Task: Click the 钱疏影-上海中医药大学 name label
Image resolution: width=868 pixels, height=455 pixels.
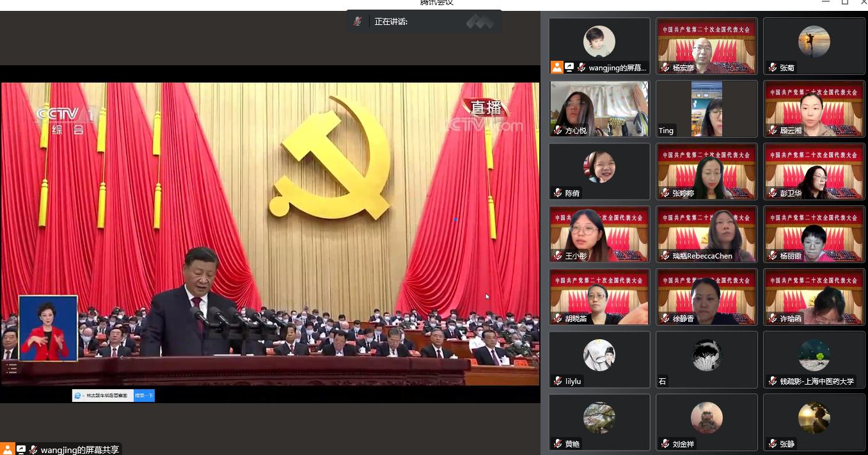Action: [x=816, y=381]
